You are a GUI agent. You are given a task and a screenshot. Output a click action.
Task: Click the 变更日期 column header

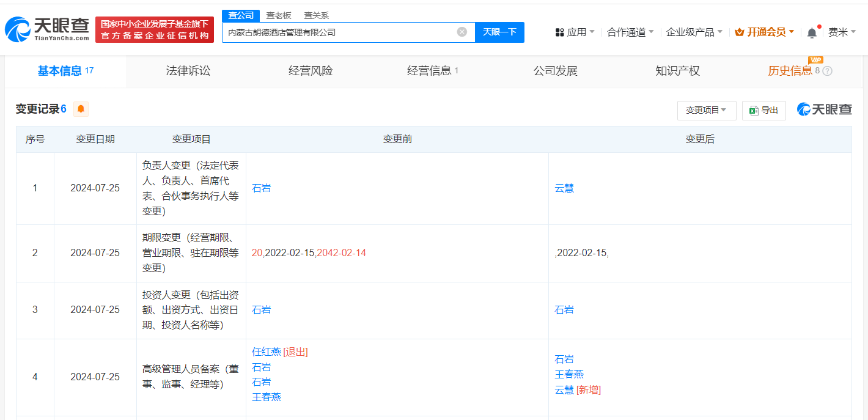[x=95, y=139]
